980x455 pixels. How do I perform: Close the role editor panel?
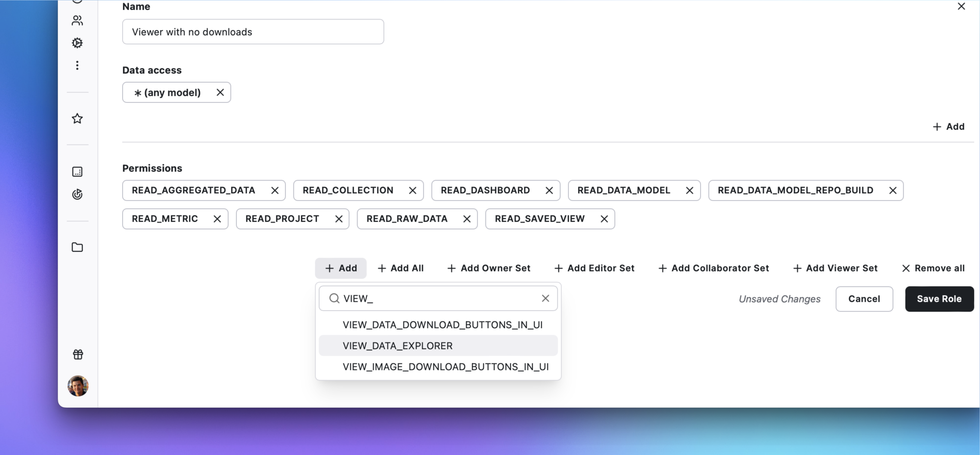961,6
